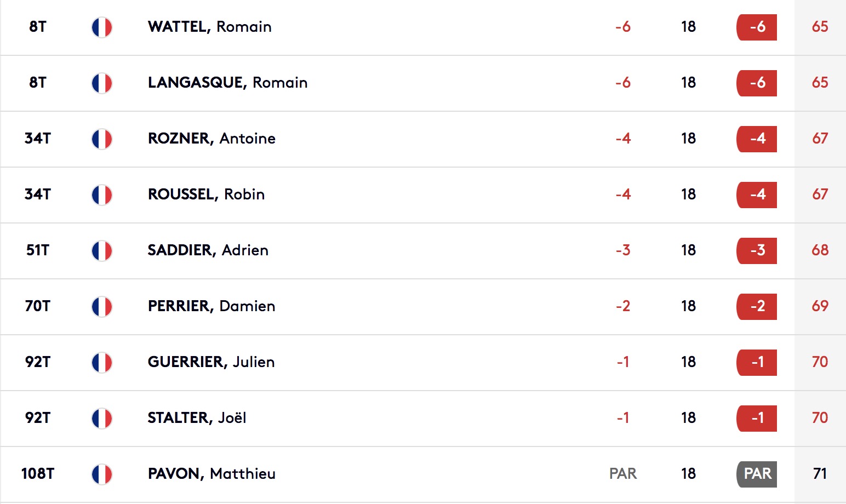846x504 pixels.
Task: Select the LANGASQUE, Romain player name
Action: 227,83
